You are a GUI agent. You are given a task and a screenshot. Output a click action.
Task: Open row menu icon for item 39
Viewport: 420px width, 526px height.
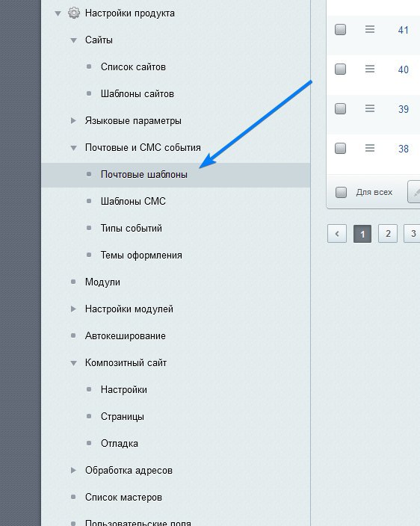tap(370, 108)
